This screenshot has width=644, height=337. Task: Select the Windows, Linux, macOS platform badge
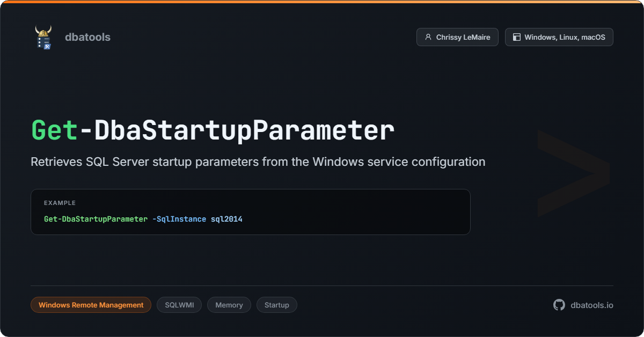pos(559,37)
